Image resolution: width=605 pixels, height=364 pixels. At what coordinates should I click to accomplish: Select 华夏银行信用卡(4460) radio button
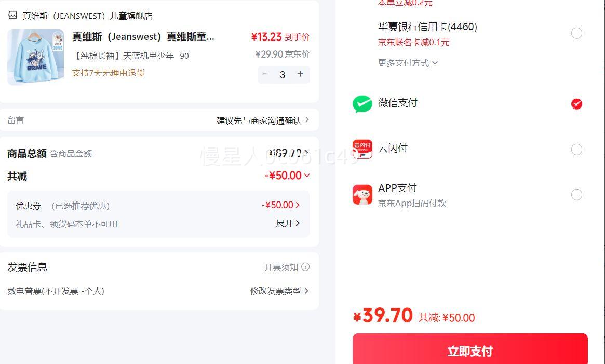576,33
